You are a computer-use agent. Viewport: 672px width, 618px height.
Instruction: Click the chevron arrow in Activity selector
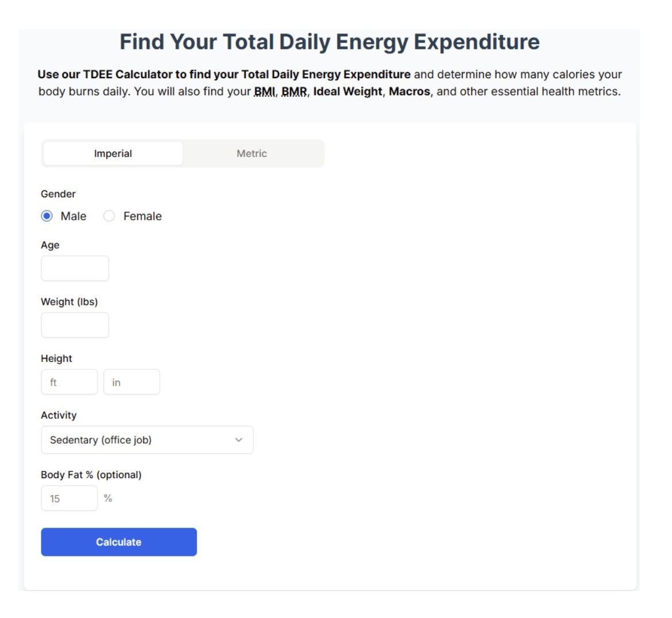[239, 440]
